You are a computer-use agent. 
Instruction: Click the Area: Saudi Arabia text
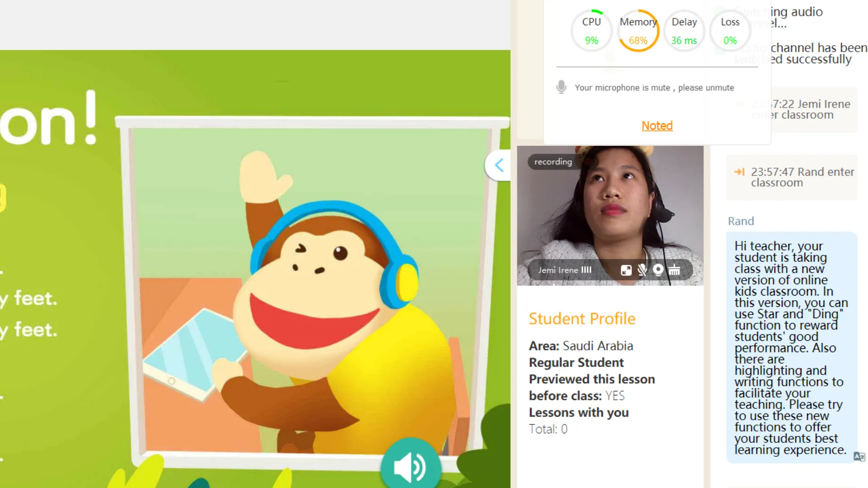pos(581,346)
